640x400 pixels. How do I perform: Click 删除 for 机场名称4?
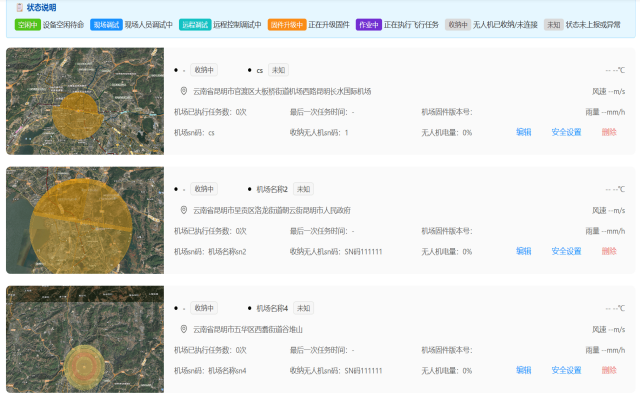click(x=609, y=370)
